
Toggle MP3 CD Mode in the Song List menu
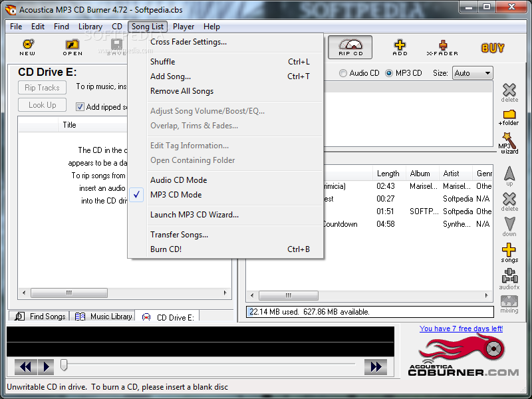(x=226, y=195)
